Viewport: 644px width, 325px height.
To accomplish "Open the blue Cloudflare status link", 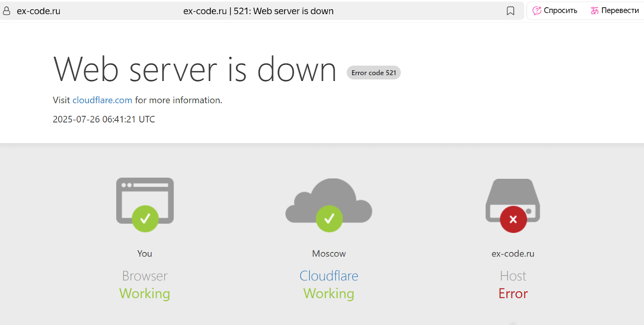I will coord(329,276).
